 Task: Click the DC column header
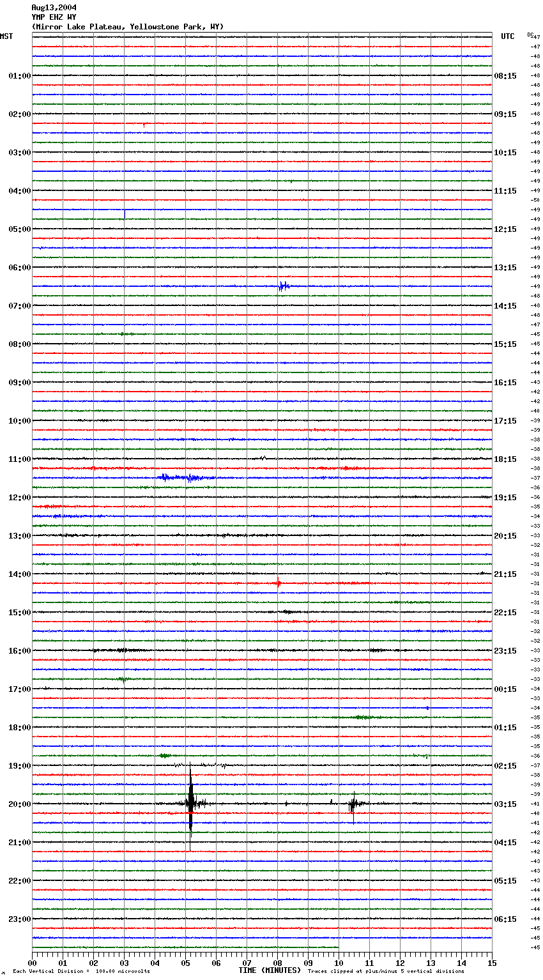tap(530, 34)
